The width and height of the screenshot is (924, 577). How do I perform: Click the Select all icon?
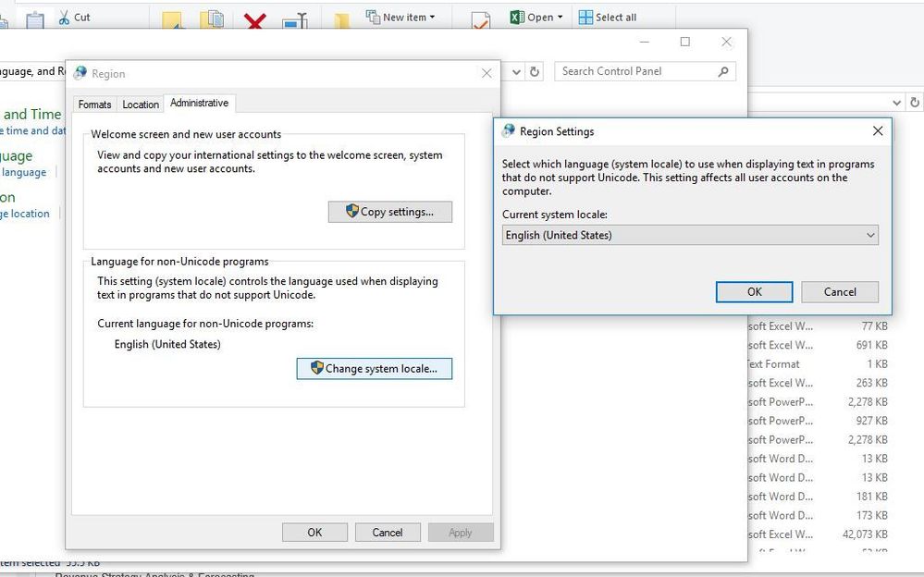586,16
